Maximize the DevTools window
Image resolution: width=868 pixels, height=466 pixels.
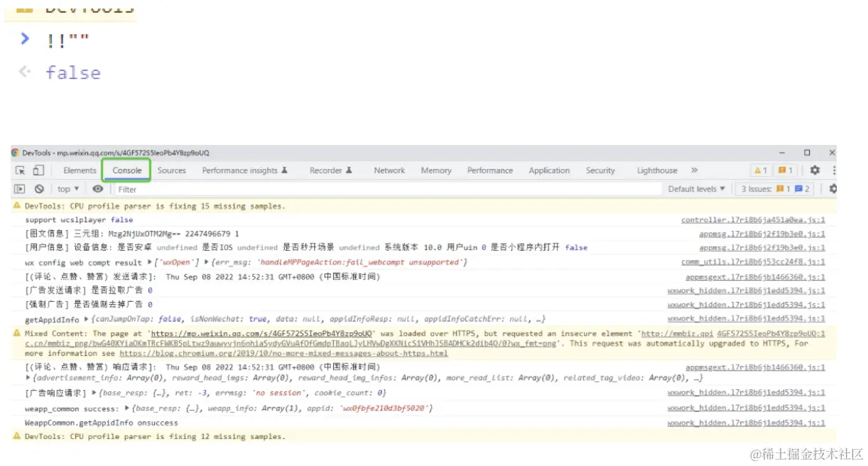pos(807,153)
